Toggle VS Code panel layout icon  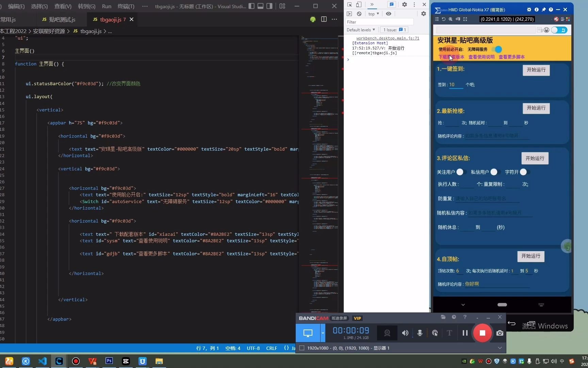point(260,6)
